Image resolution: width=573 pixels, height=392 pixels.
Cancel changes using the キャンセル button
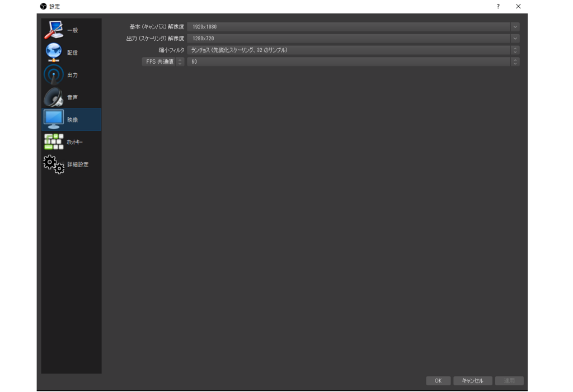473,380
